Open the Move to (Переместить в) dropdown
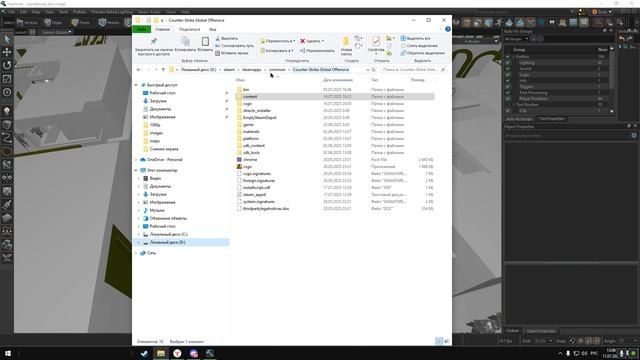The height and width of the screenshot is (360, 640). click(x=277, y=41)
